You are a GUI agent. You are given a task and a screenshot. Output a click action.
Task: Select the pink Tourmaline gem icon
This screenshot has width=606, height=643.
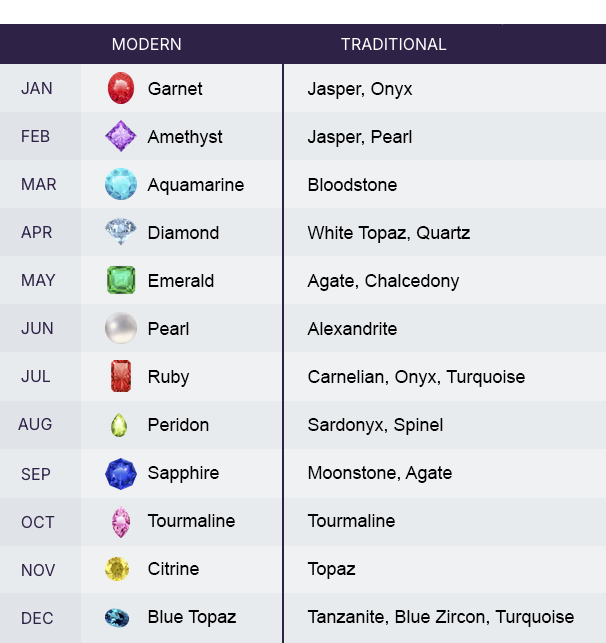click(x=121, y=521)
